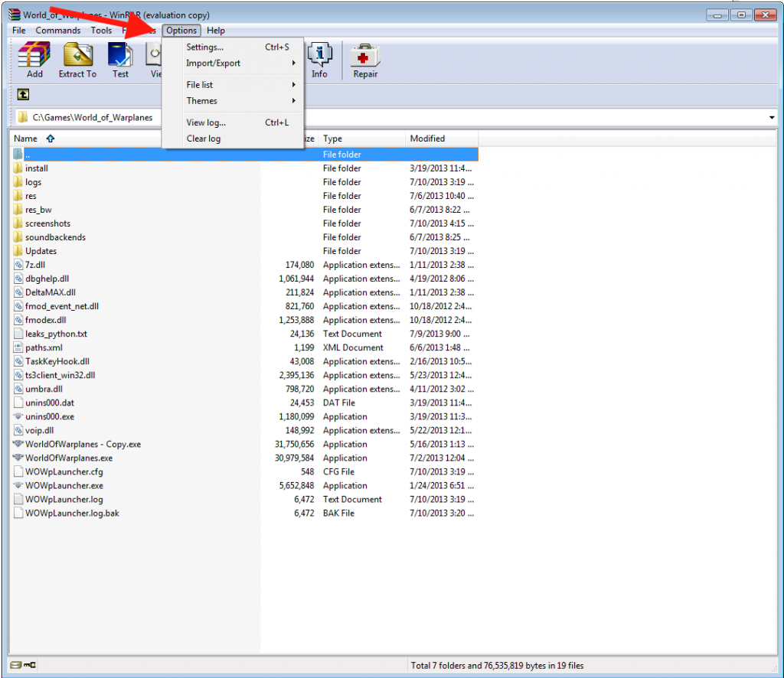Screen dimensions: 784x678
Task: Open the File menu
Action: [19, 31]
